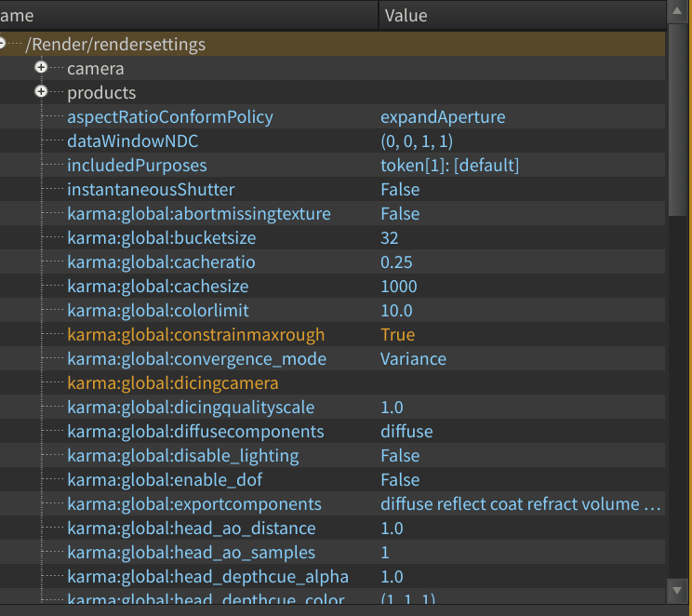The width and height of the screenshot is (692, 616).
Task: Click diffuse reflect coat refract volume value
Action: (520, 504)
